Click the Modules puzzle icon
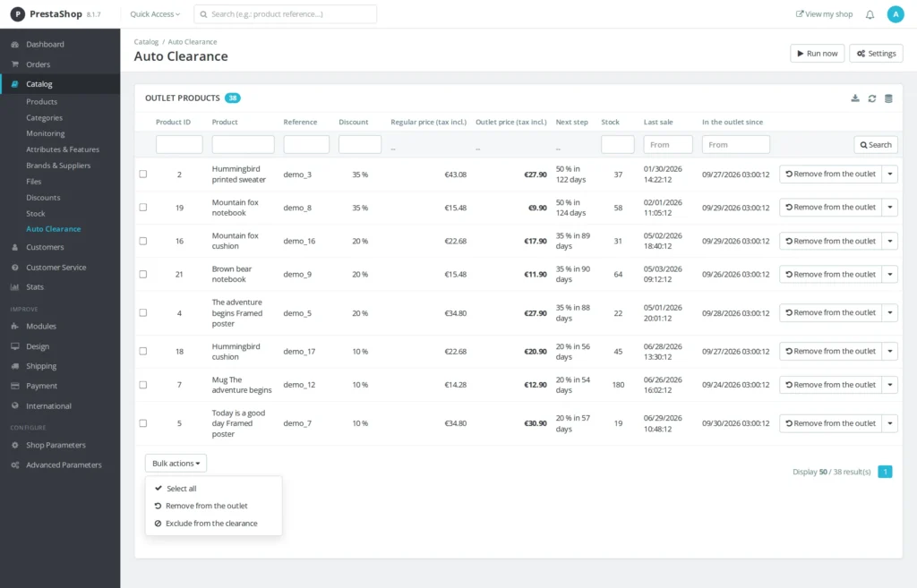This screenshot has height=588, width=917. click(14, 326)
